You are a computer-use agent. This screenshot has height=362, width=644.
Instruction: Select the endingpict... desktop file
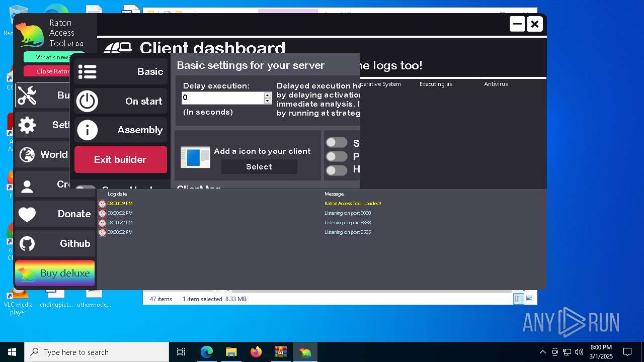[56, 299]
